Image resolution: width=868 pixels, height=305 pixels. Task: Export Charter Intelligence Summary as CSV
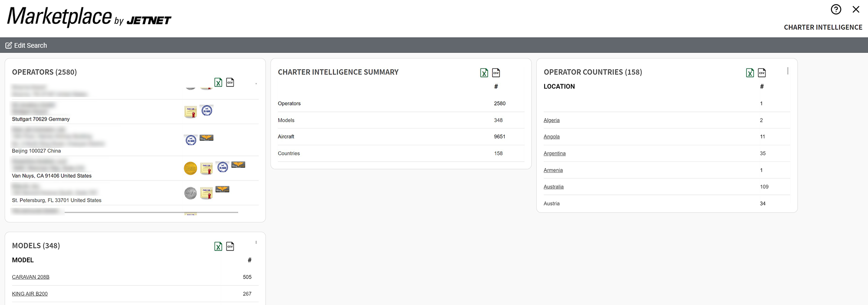point(496,73)
